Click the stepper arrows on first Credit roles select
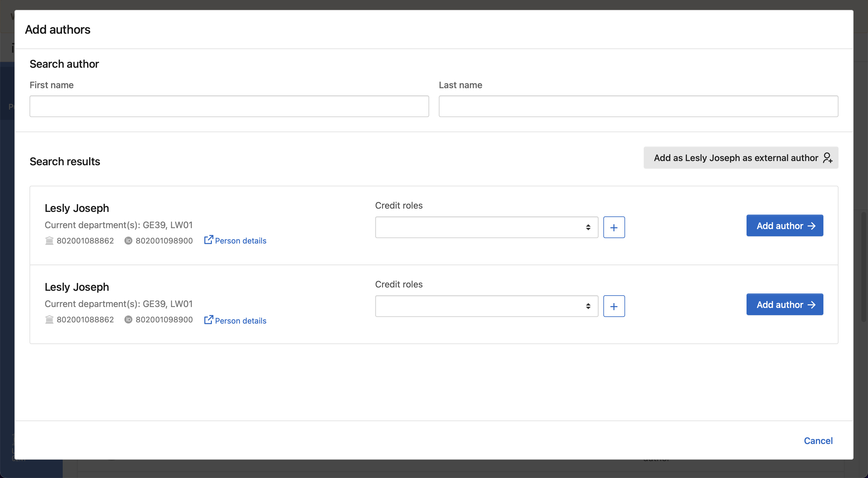The width and height of the screenshot is (868, 478). pos(588,227)
